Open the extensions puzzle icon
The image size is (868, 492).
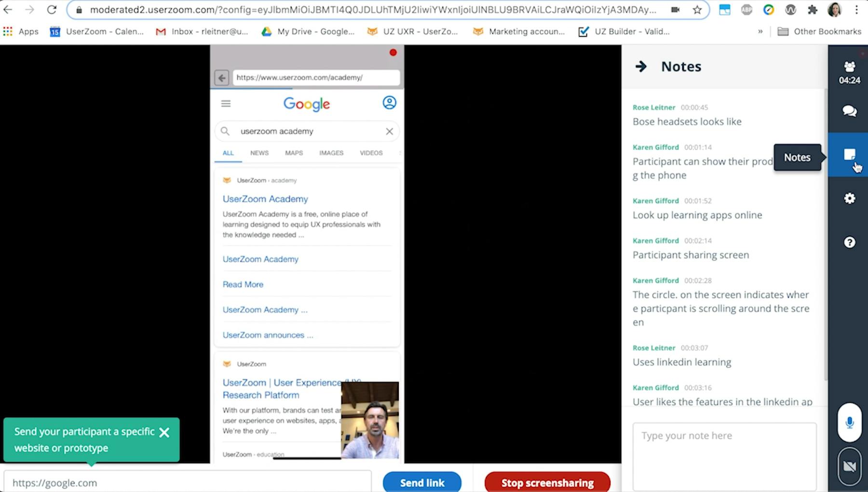[813, 10]
